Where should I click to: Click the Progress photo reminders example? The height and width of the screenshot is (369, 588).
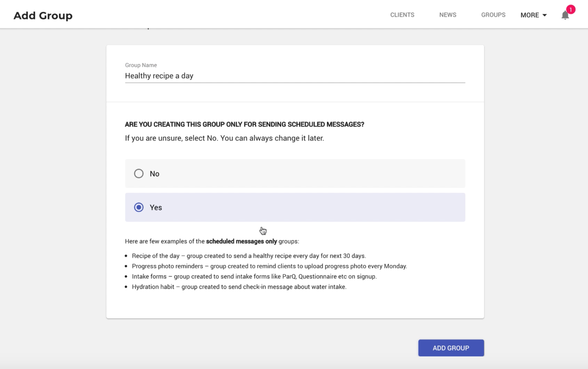[x=269, y=266]
